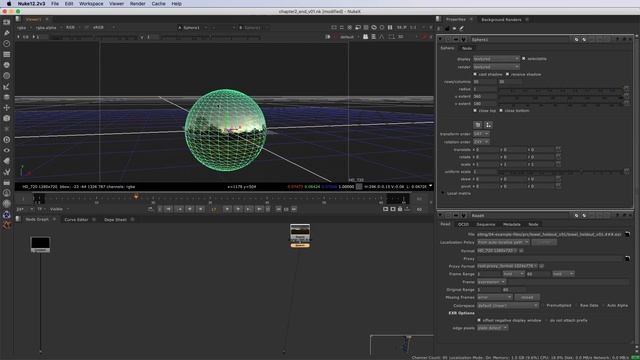The image size is (640, 360).
Task: Click the current frame number field
Action: click(213, 209)
